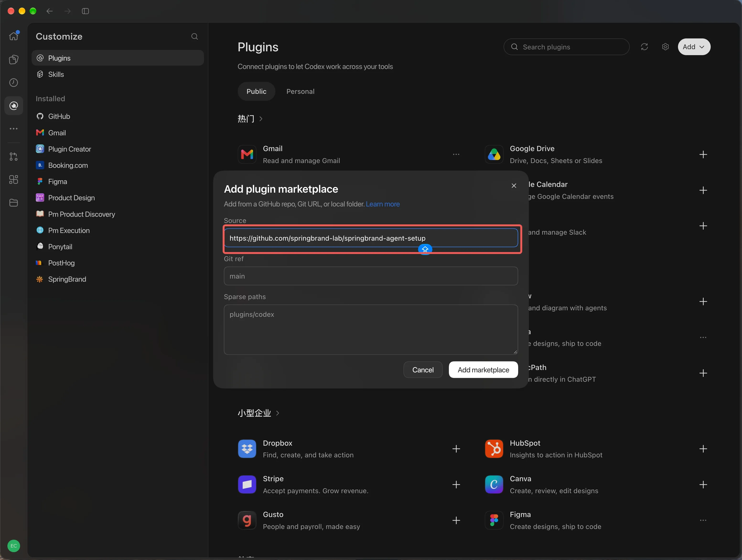Click the Sparse paths text area

click(371, 329)
